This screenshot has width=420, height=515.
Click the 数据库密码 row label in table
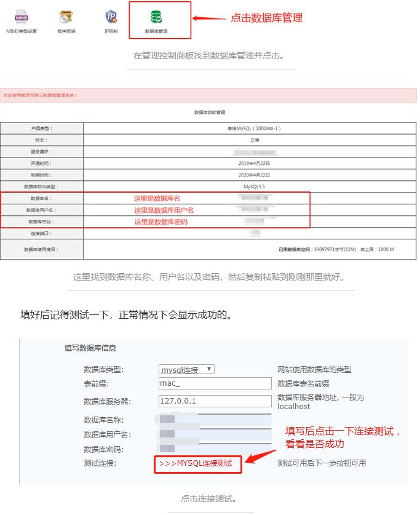click(x=41, y=222)
